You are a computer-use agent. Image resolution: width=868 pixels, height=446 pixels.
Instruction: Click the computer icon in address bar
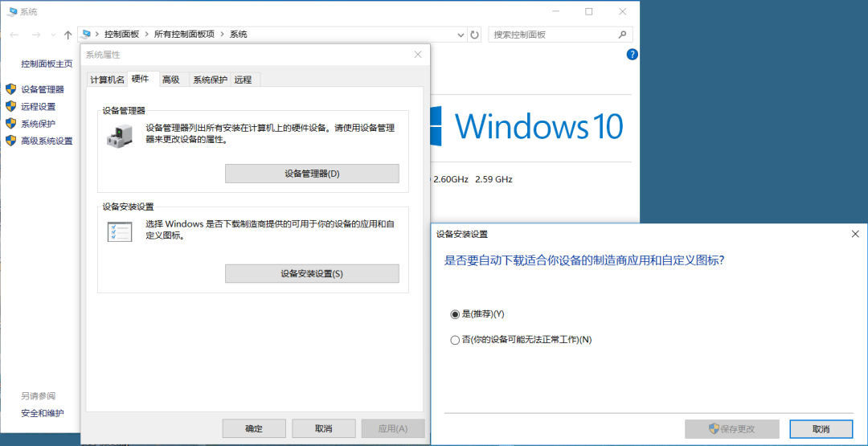point(86,35)
